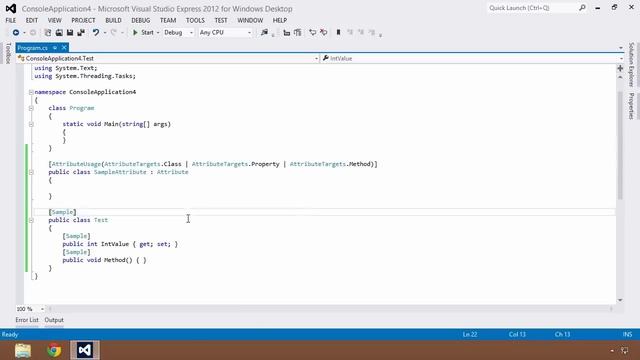Expand the Toolbox side panel
This screenshot has width=640, height=360.
(x=8, y=53)
